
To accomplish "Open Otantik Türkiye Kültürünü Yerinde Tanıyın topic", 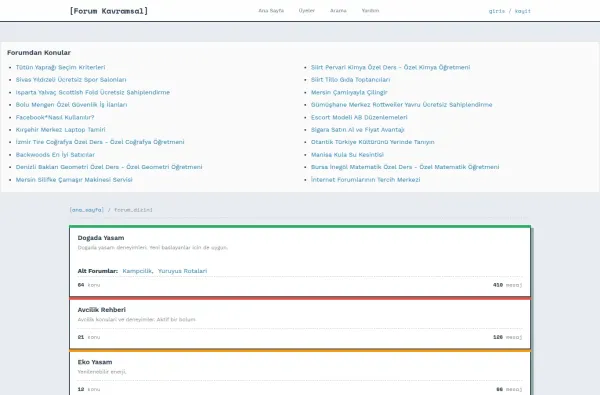I will (x=372, y=142).
